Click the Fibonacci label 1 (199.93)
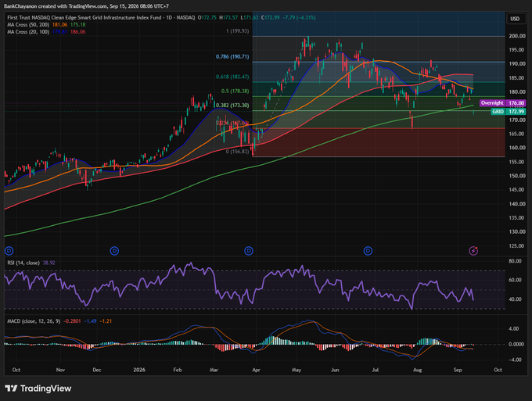 pyautogui.click(x=238, y=30)
